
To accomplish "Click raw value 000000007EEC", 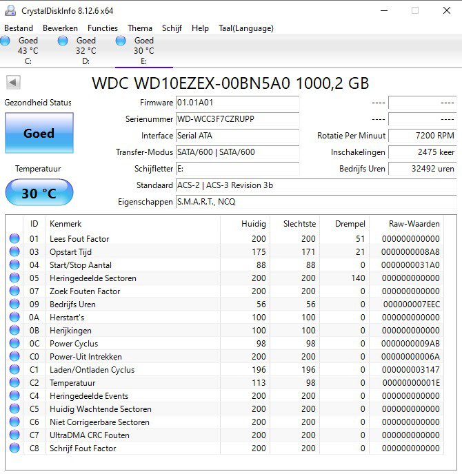I will (x=412, y=304).
